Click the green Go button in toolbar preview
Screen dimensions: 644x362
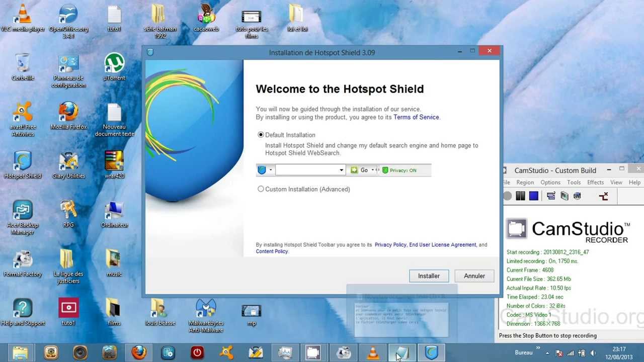point(359,170)
